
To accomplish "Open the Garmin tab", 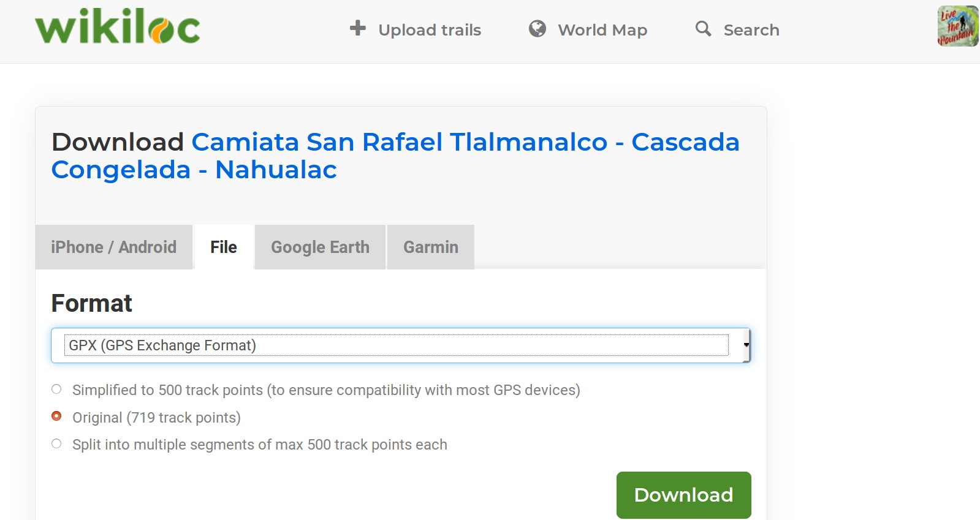I will pos(430,247).
